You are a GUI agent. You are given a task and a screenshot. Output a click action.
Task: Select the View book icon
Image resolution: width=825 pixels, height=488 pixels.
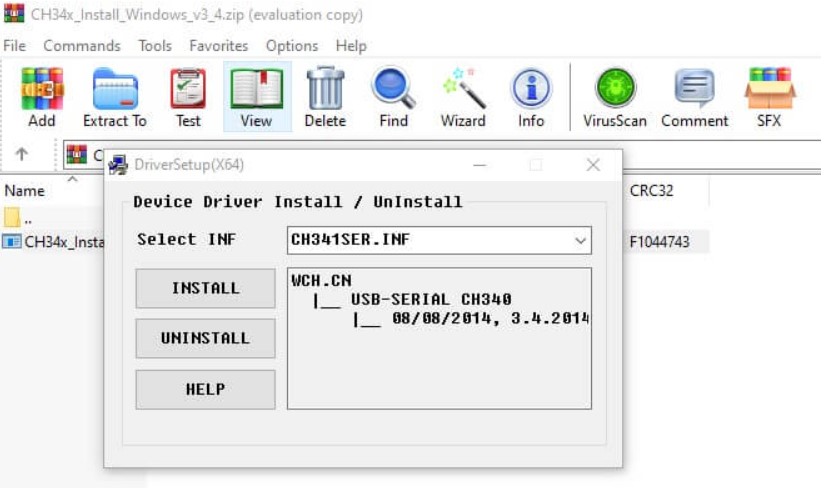(x=257, y=97)
